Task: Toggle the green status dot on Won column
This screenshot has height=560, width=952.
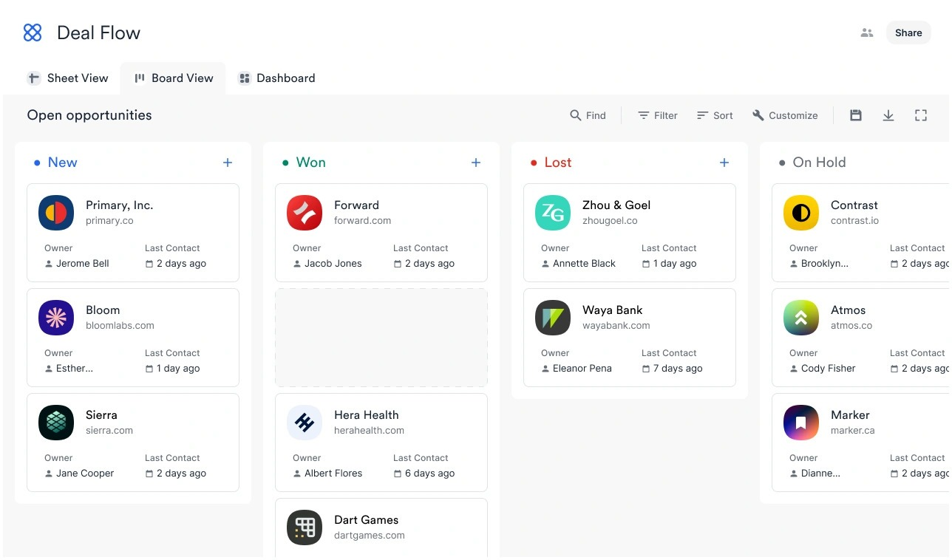Action: click(287, 162)
